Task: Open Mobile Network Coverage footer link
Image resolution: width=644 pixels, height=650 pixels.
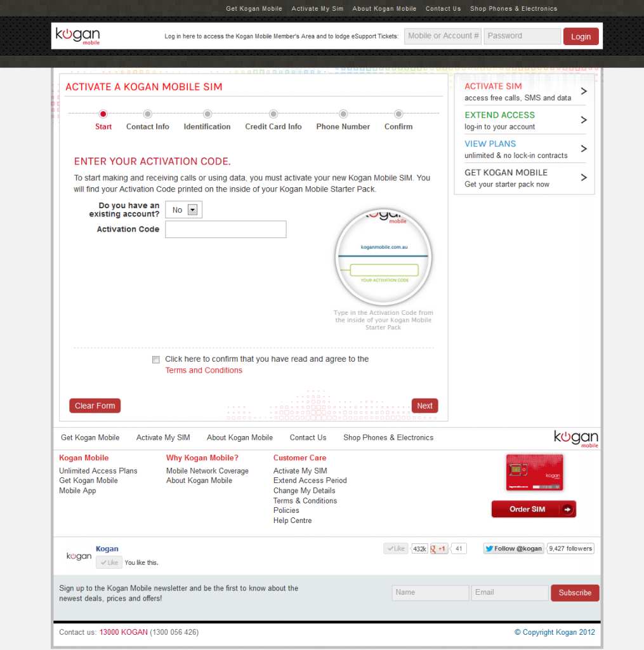Action: [x=207, y=471]
